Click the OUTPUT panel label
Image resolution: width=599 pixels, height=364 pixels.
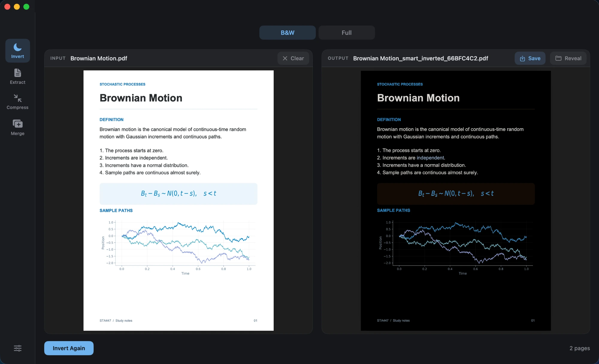click(x=338, y=58)
